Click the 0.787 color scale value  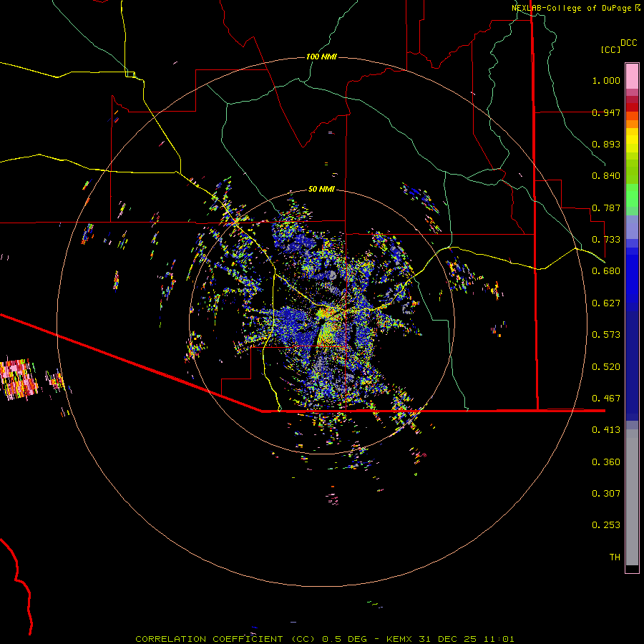click(606, 208)
